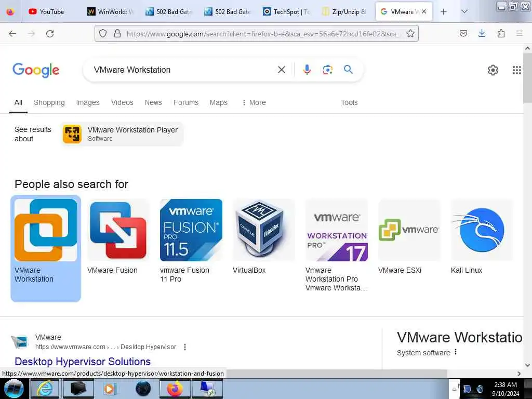
Task: Click the vertical page scrollbar thumb
Action: coord(527,78)
